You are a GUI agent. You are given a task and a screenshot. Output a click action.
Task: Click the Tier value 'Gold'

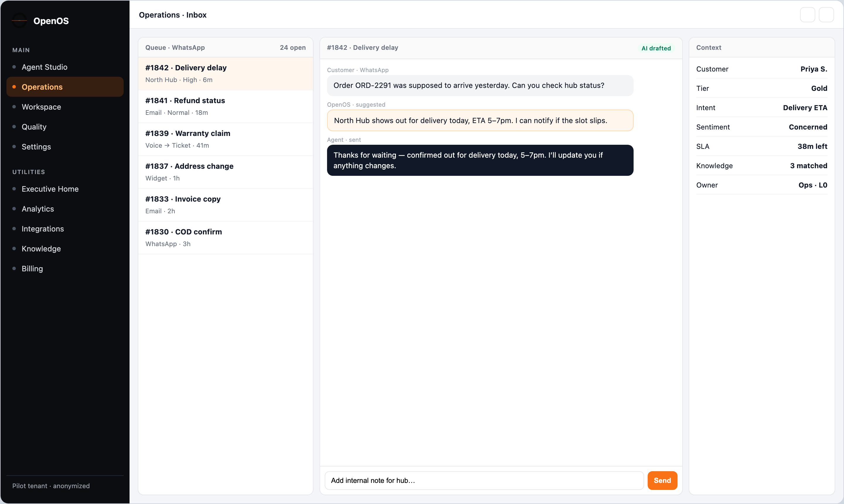click(819, 88)
